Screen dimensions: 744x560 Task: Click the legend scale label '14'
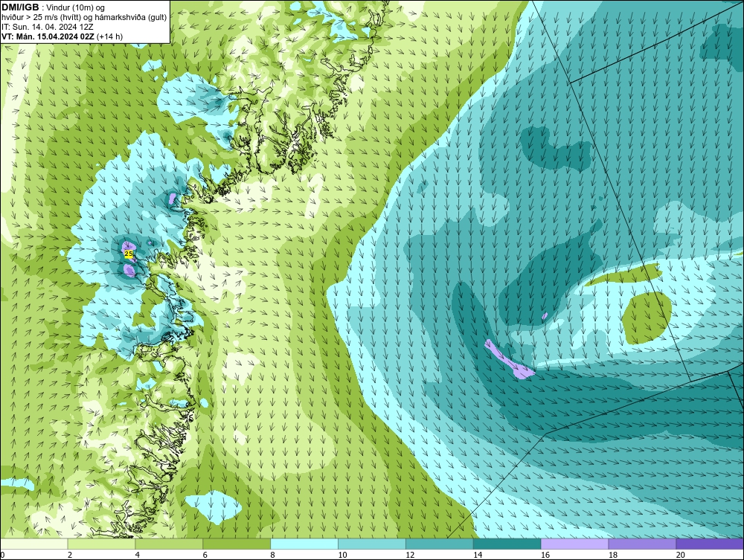[x=478, y=555]
